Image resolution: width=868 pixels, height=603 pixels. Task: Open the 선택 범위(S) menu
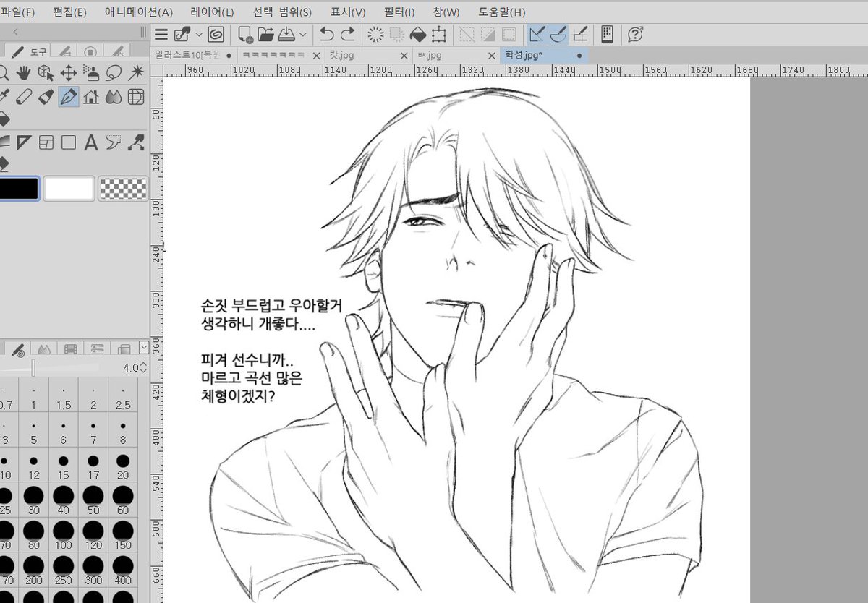point(283,12)
